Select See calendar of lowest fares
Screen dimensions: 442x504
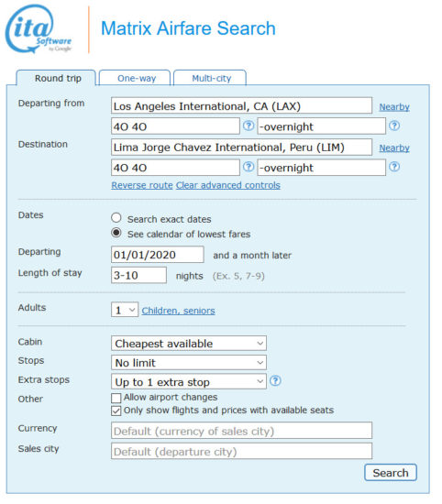pos(116,233)
